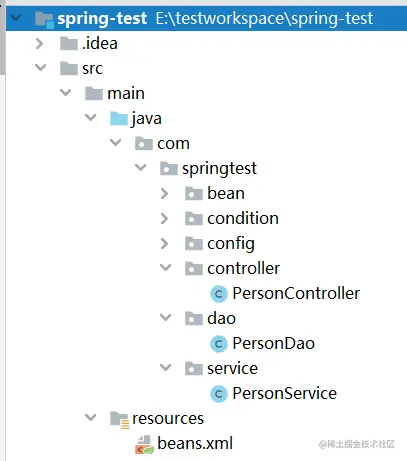Image resolution: width=407 pixels, height=461 pixels.
Task: Collapse the src folder arrow
Action: pos(40,68)
